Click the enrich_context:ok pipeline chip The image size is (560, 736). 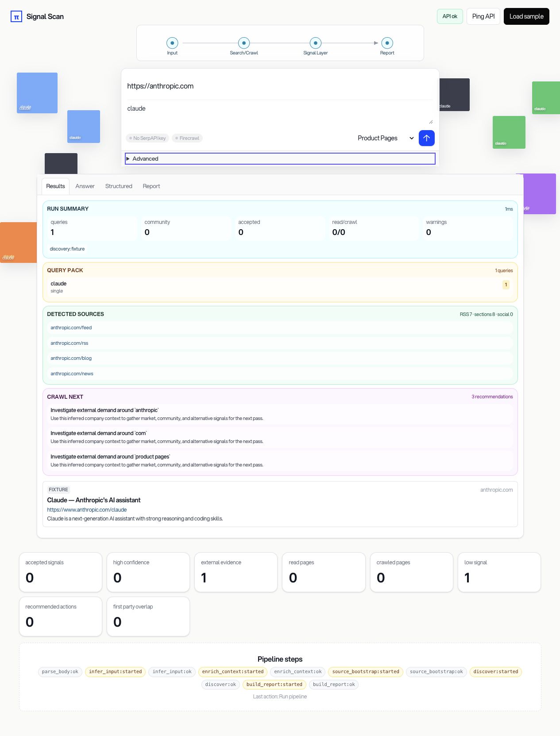click(x=298, y=672)
